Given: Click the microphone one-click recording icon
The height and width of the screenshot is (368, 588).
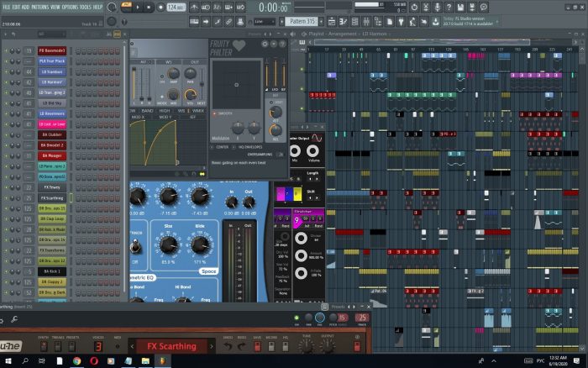Looking at the screenshot, I should pyautogui.click(x=438, y=7).
